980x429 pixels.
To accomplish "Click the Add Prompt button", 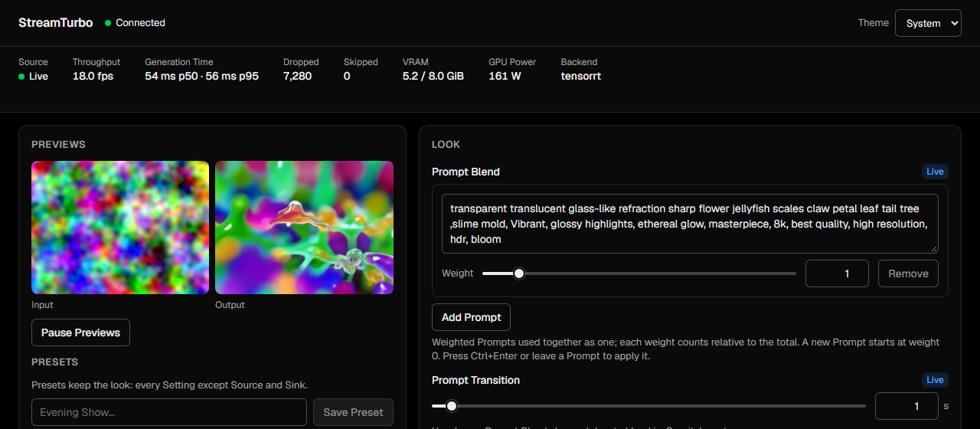I will (x=471, y=317).
